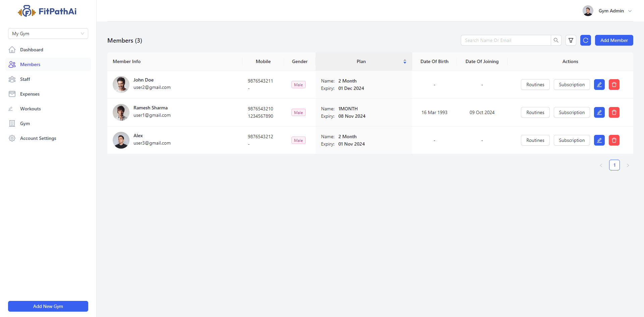Click the search magnifier icon
644x317 pixels.
click(x=556, y=40)
